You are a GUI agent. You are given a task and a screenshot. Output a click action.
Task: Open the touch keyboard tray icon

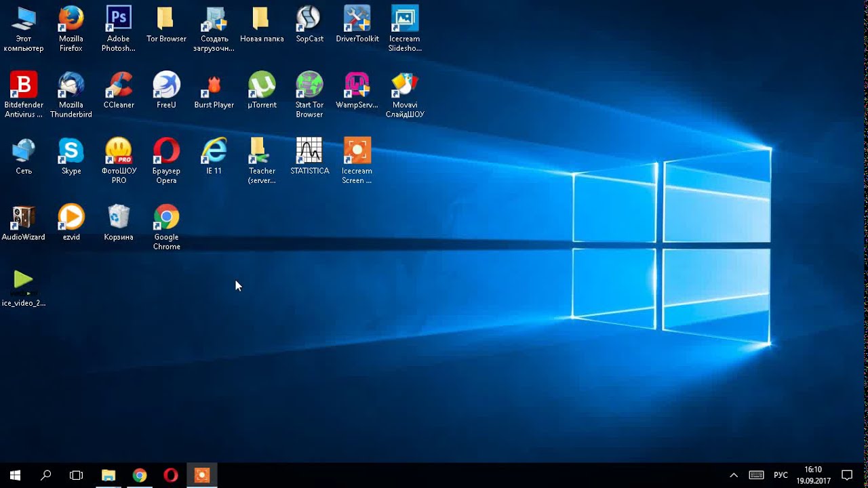[756, 475]
